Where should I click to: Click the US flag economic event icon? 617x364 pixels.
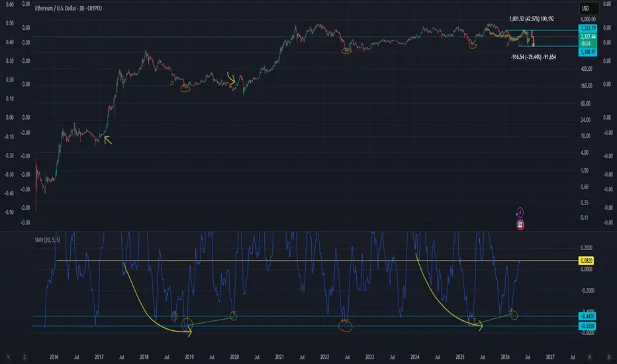520,225
